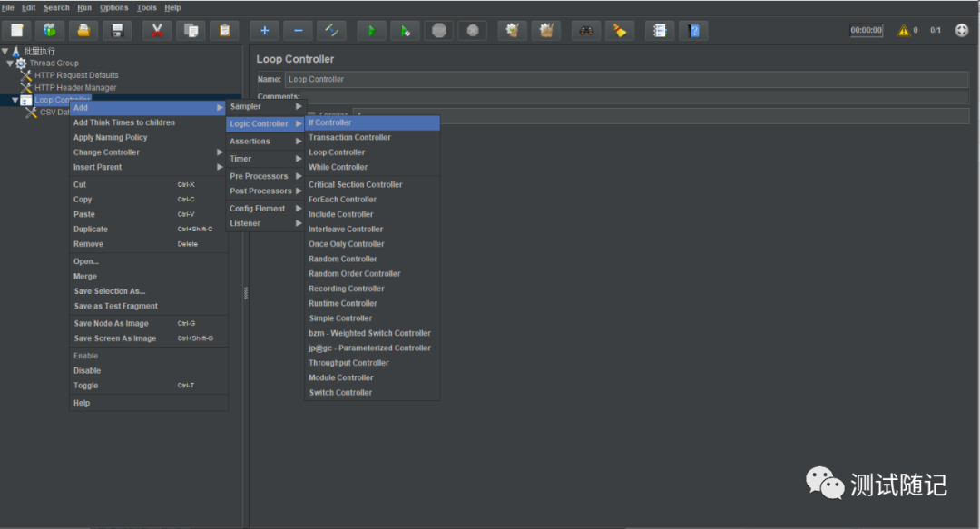The width and height of the screenshot is (980, 529).
Task: Choose Transaction Controller
Action: [373, 138]
